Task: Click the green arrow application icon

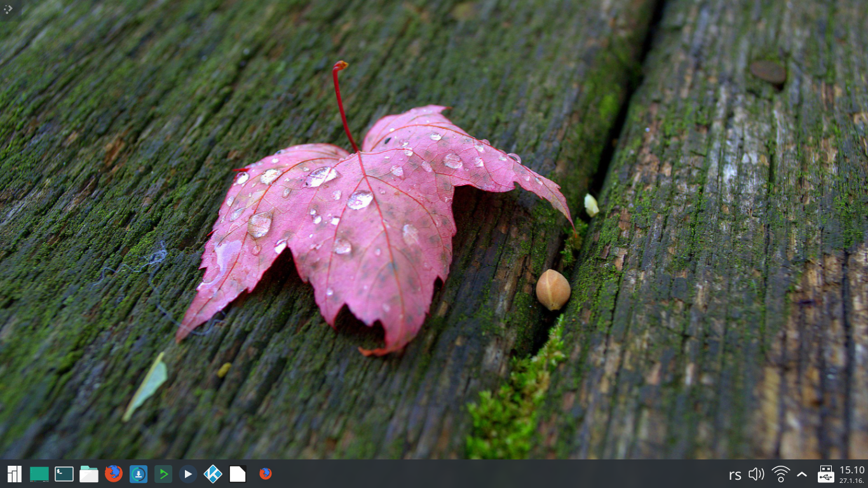Action: click(x=163, y=474)
